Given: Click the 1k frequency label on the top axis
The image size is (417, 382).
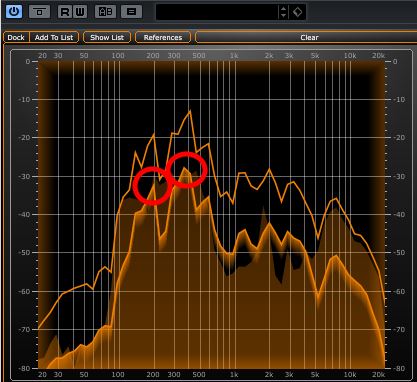Looking at the screenshot, I should point(234,56).
